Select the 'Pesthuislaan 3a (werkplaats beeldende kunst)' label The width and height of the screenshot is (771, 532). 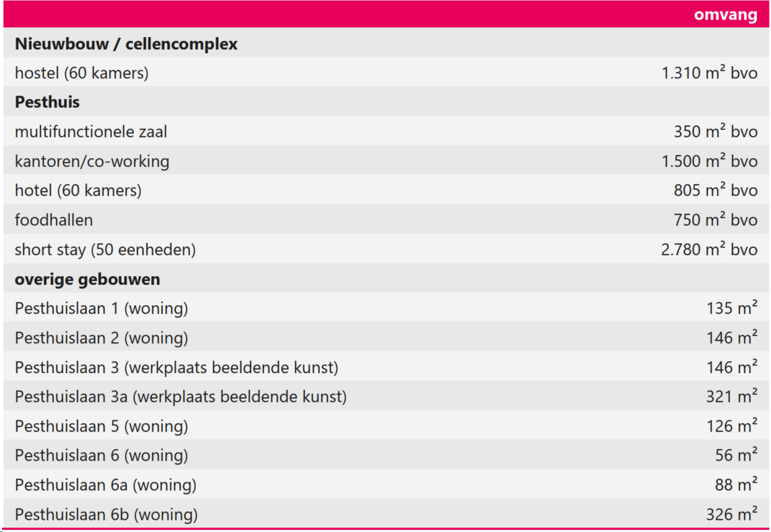click(180, 397)
